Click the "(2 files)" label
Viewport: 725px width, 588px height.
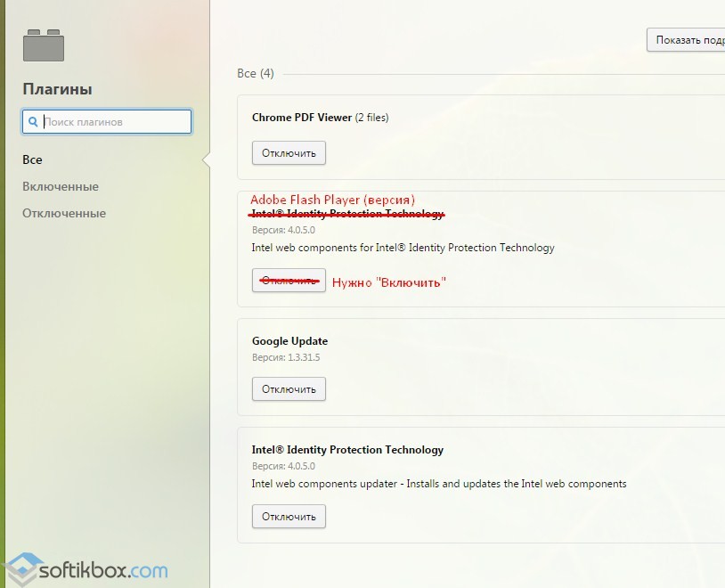371,118
